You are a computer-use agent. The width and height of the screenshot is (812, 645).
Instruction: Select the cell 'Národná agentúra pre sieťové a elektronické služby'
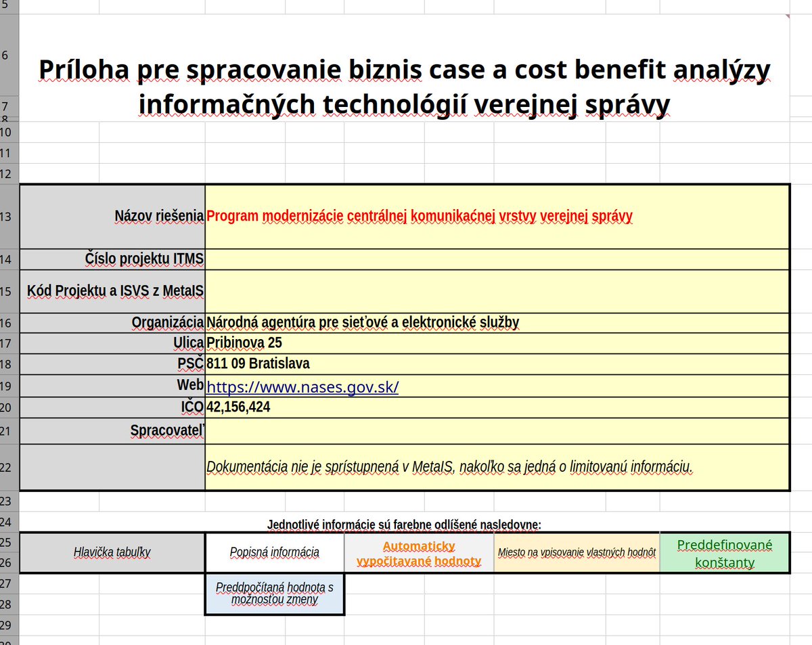[497, 323]
